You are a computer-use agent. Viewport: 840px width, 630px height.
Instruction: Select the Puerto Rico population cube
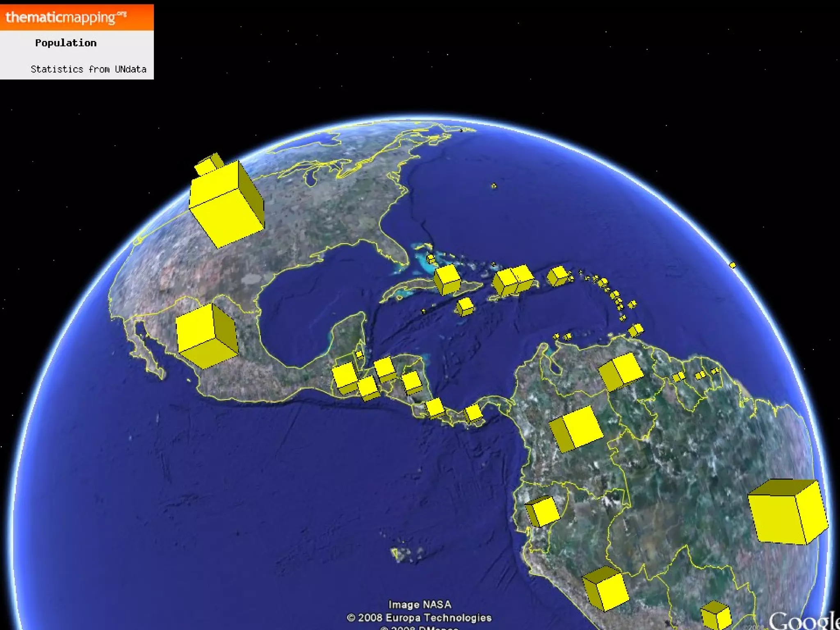point(557,276)
